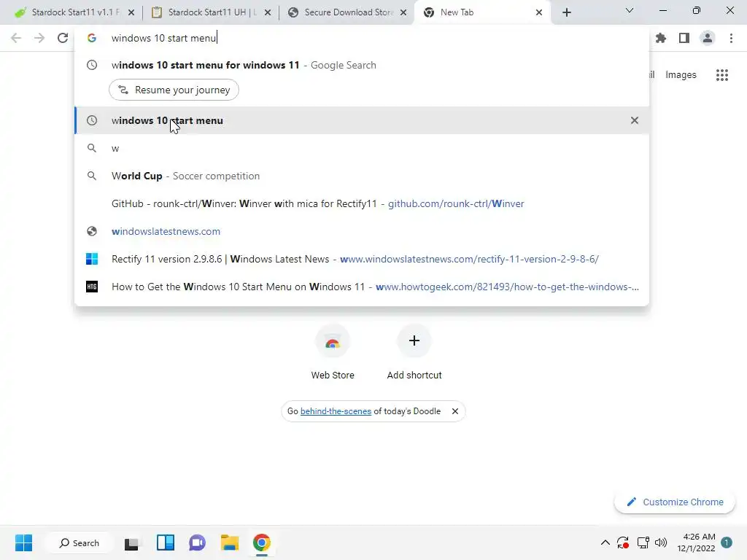
Task: Go forward with the forward arrow
Action: 39,38
